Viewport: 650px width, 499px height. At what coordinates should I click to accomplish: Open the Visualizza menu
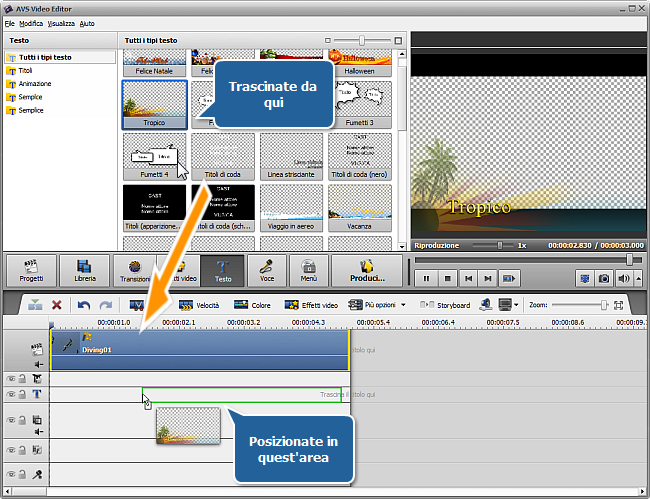coord(61,24)
